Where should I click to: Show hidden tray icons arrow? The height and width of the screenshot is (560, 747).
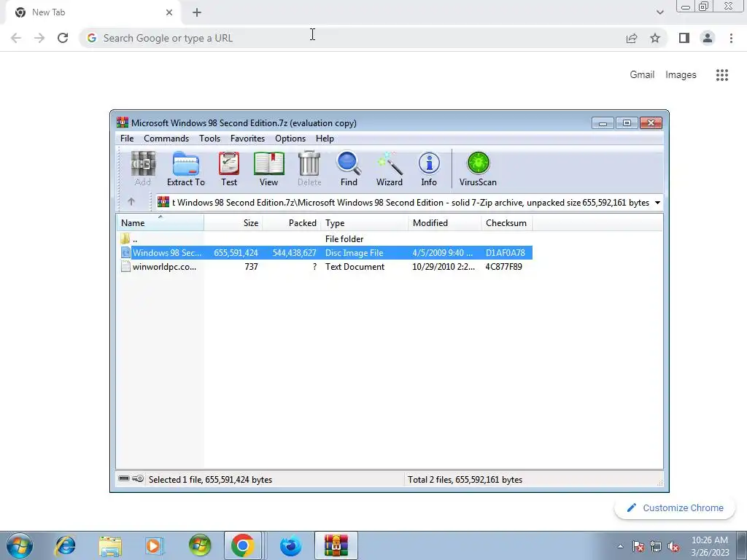click(620, 546)
